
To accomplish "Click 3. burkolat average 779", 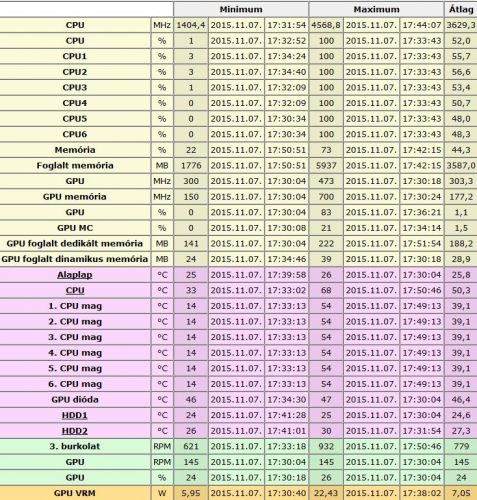I will [x=461, y=446].
